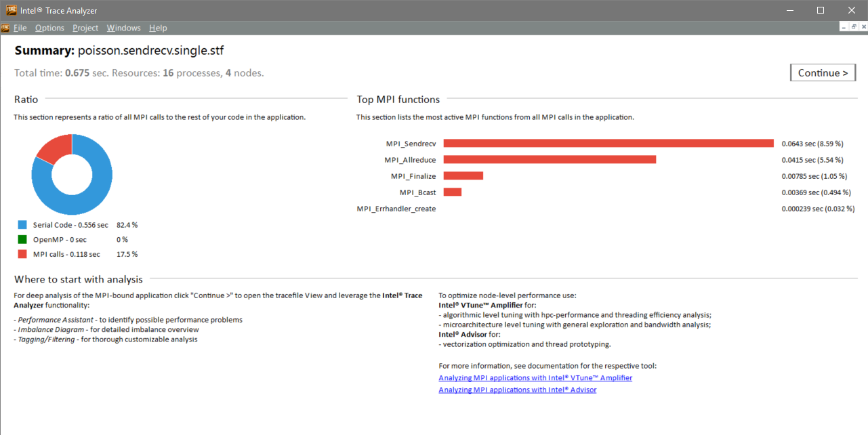Click the green OpenMP legend swatch
This screenshot has height=435, width=868.
coord(22,239)
